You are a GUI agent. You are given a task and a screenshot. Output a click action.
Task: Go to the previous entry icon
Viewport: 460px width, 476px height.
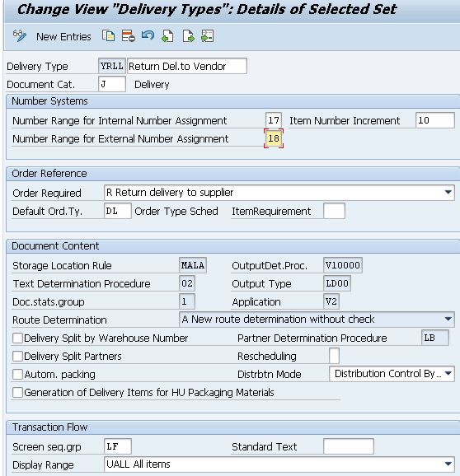[167, 35]
